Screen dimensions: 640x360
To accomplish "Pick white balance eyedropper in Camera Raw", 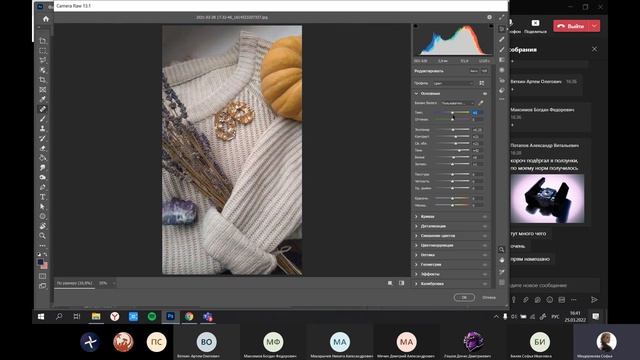I will coord(481,103).
